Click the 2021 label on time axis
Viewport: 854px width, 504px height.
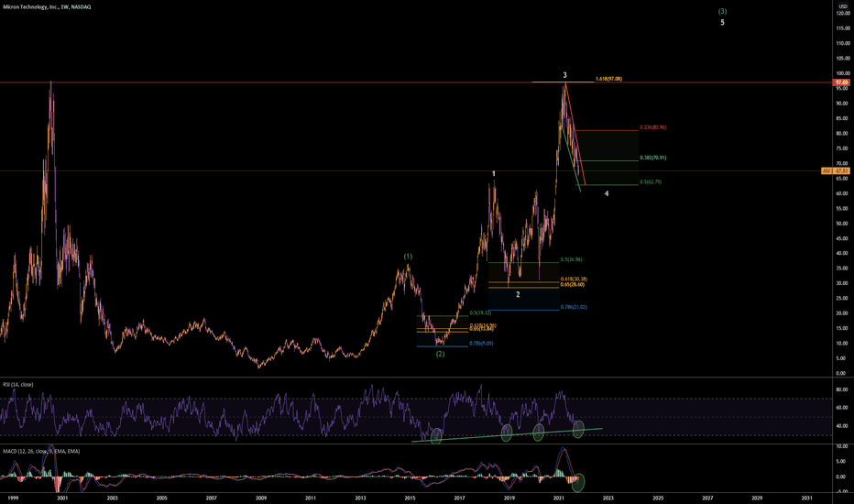coord(558,498)
